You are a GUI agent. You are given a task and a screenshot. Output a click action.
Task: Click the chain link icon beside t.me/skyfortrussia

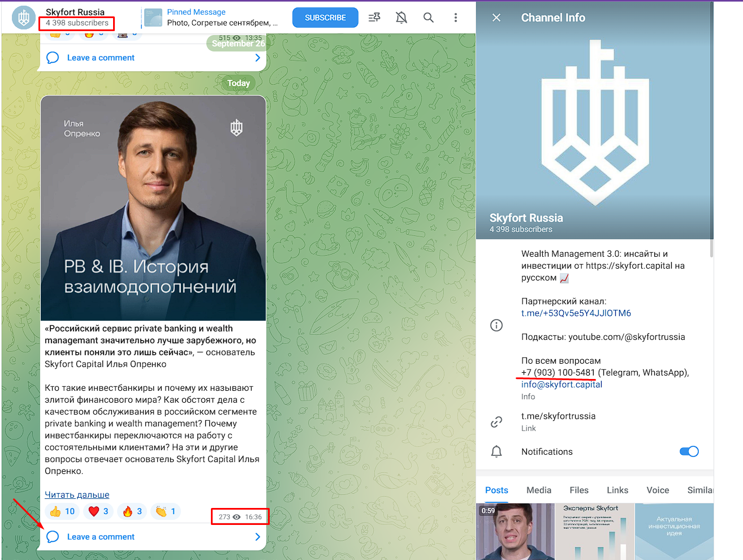496,421
